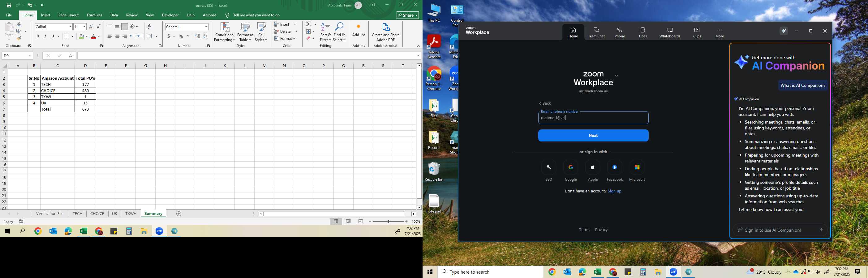Click What is AI Companion? button
Screen dimensions: 868x278
[803, 86]
